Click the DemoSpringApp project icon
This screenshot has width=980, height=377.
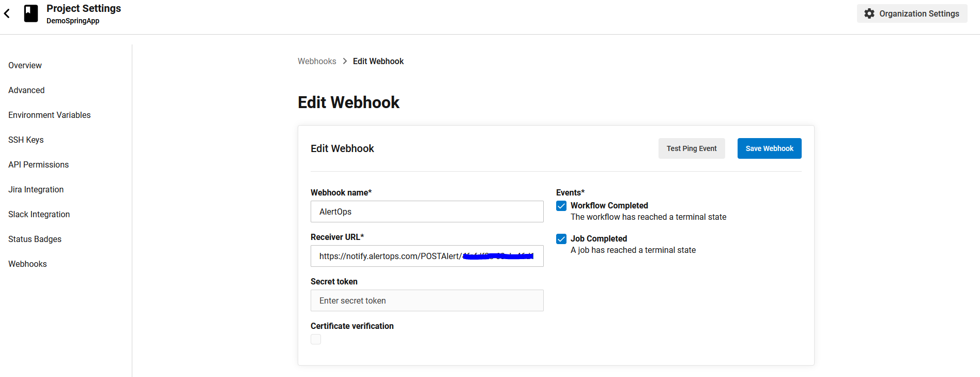(31, 13)
